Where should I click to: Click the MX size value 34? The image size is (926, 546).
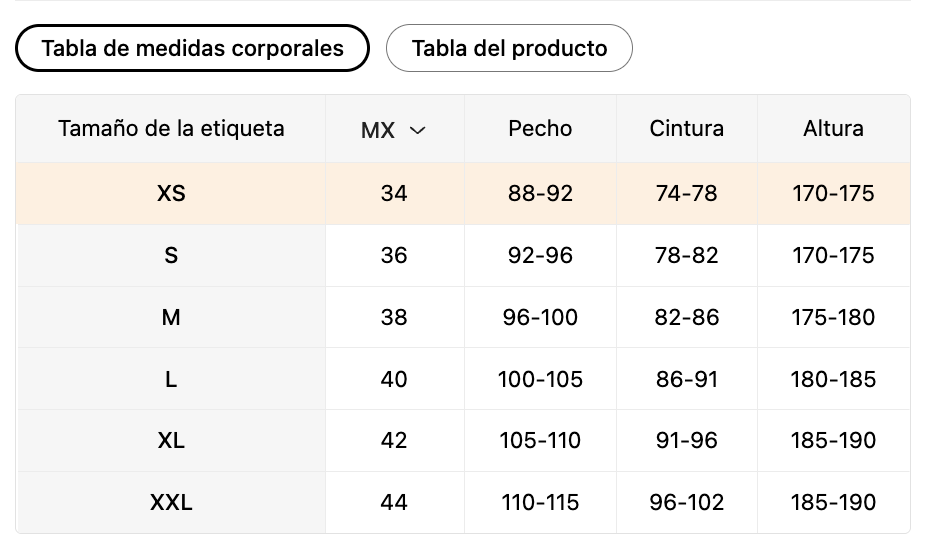(x=394, y=194)
